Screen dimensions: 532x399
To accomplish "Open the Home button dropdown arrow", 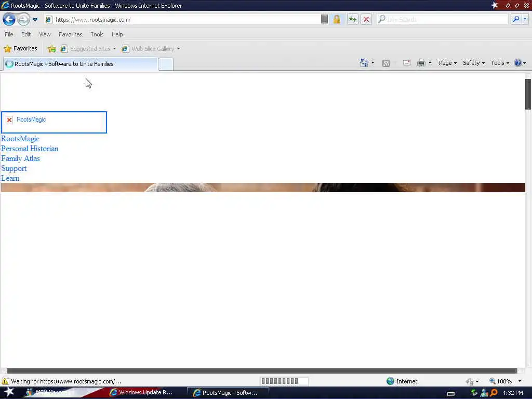I will pyautogui.click(x=373, y=63).
